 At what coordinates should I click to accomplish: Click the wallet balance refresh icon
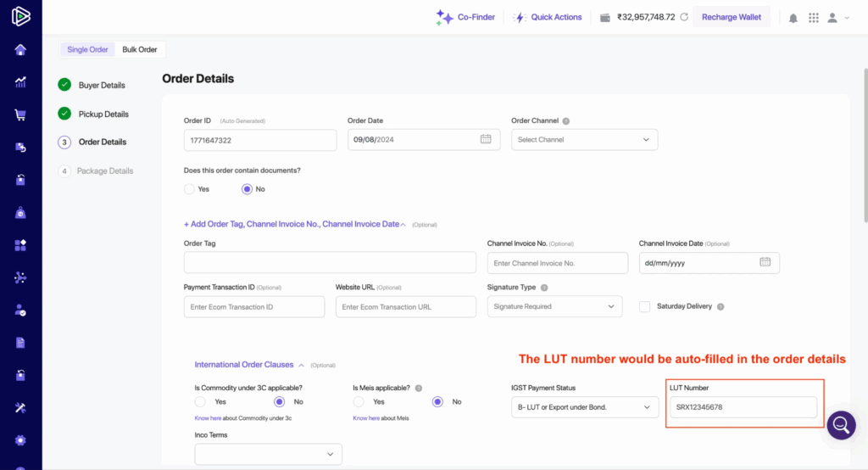pos(684,17)
